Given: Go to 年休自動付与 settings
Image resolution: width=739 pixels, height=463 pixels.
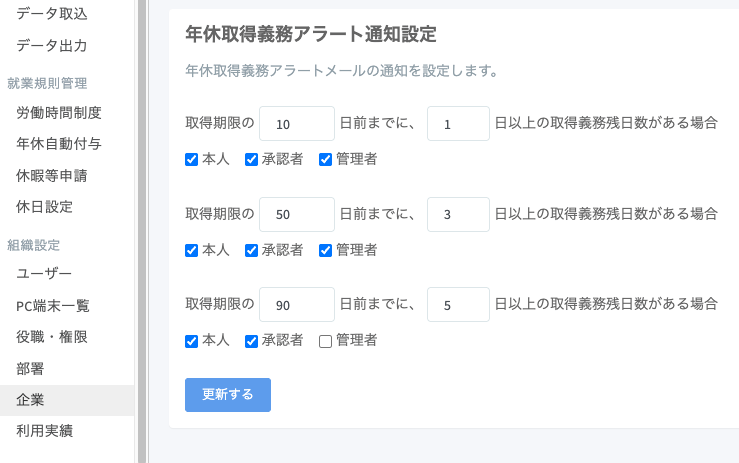Looking at the screenshot, I should pyautogui.click(x=59, y=144).
